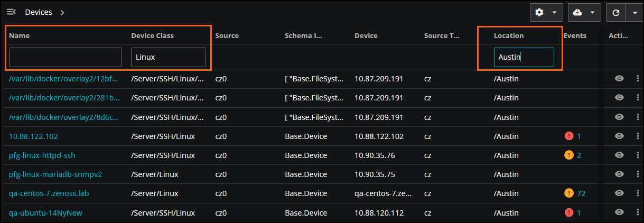
Task: Click the cloud download export icon
Action: coord(577,12)
